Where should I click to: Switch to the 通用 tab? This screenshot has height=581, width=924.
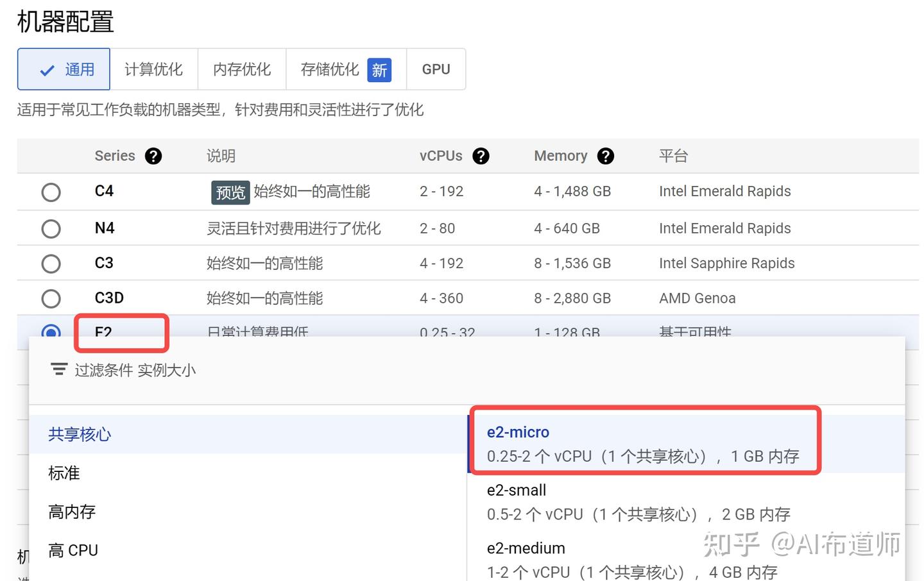pyautogui.click(x=64, y=69)
